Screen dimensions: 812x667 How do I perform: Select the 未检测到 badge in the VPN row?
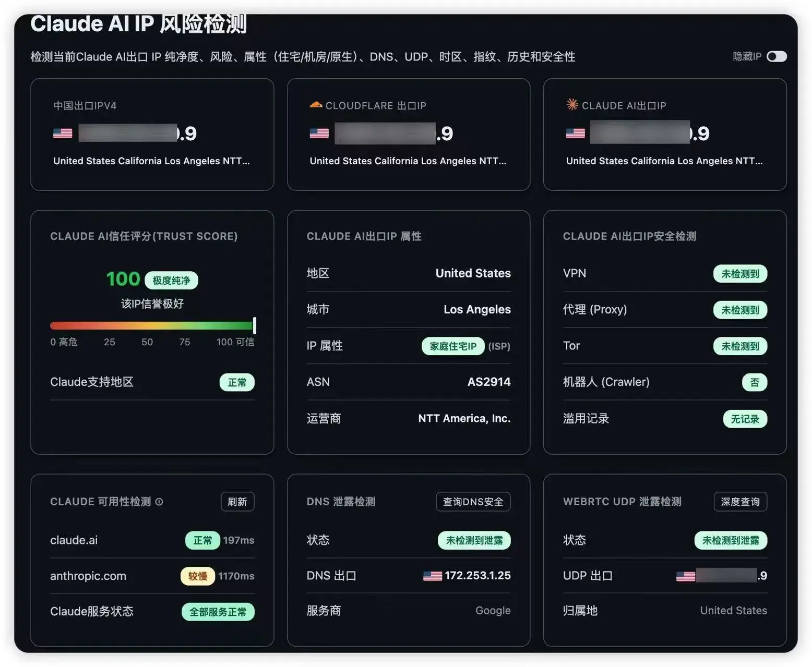coord(740,274)
